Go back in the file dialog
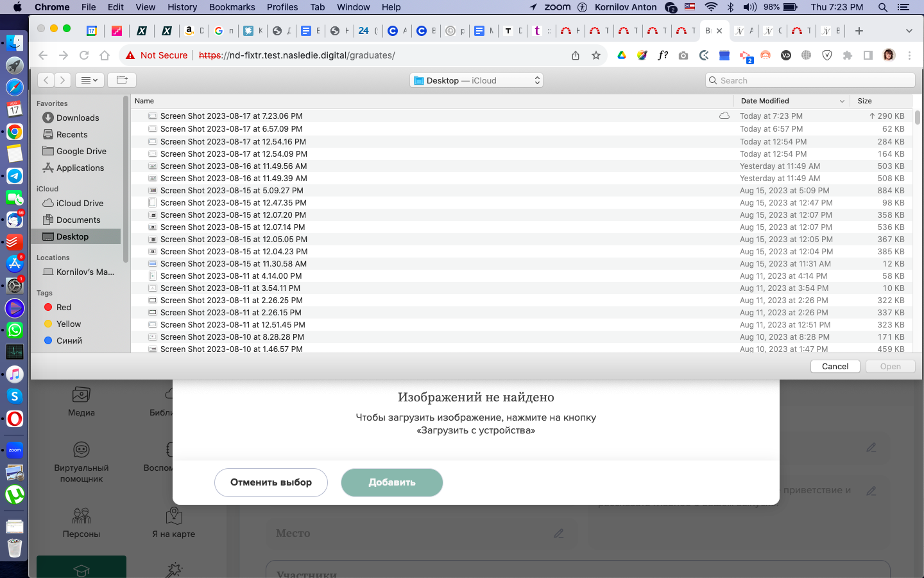924x578 pixels. click(x=46, y=80)
